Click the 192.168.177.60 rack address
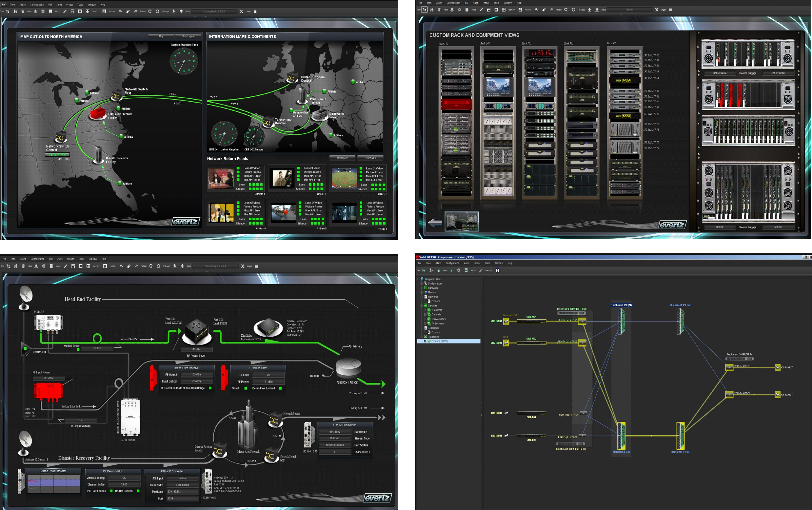Screen dimensions: 812x510 651,56
